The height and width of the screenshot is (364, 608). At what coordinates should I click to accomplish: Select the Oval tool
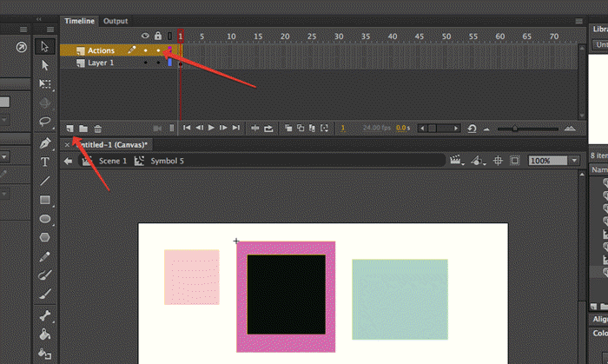click(x=45, y=219)
